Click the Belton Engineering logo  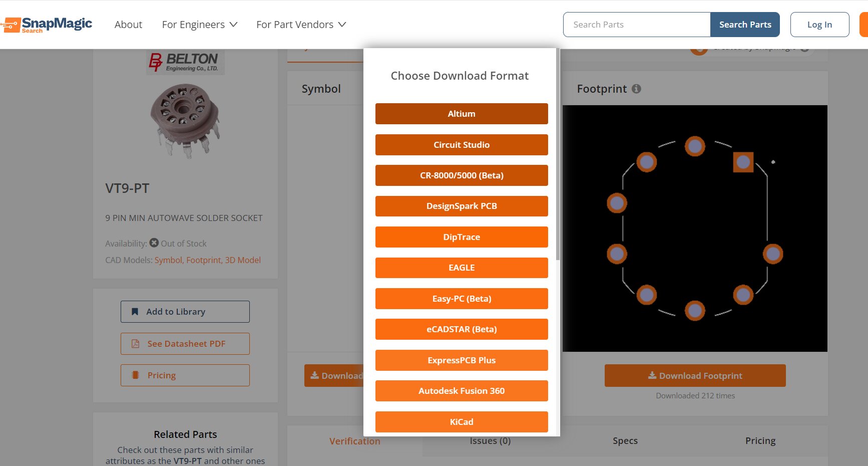[x=185, y=62]
